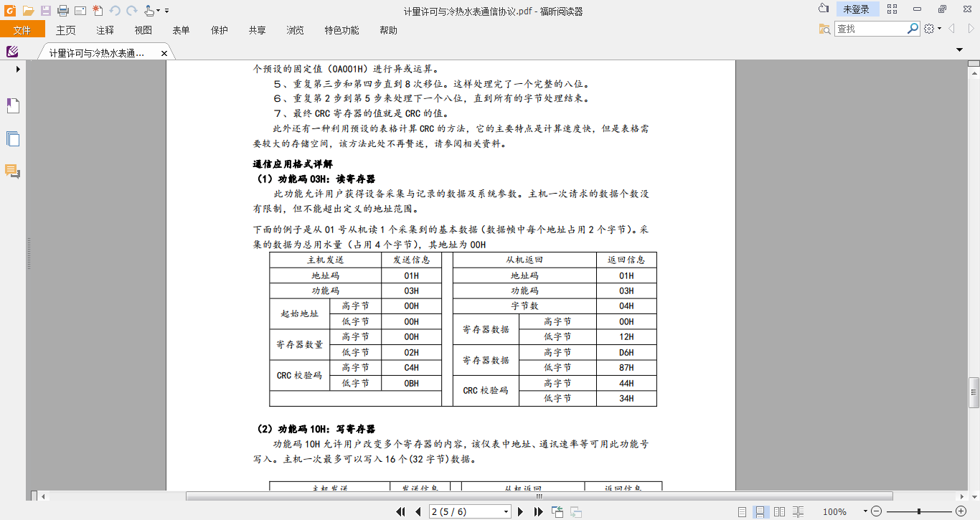Click the Open file folder icon
This screenshot has width=980, height=520.
(28, 10)
